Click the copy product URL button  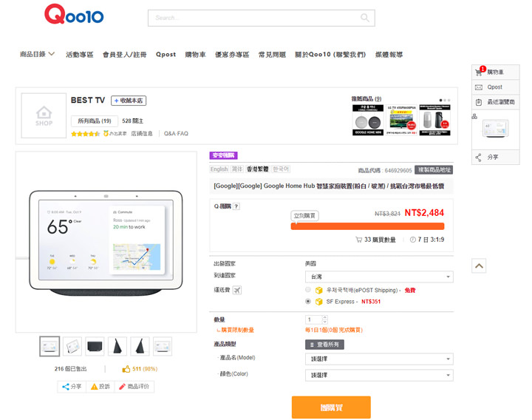coord(434,170)
